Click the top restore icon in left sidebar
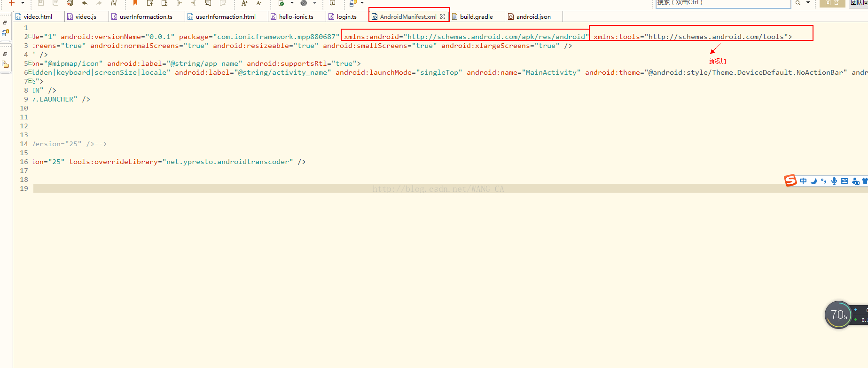Screen dimensions: 868x368 point(5,23)
